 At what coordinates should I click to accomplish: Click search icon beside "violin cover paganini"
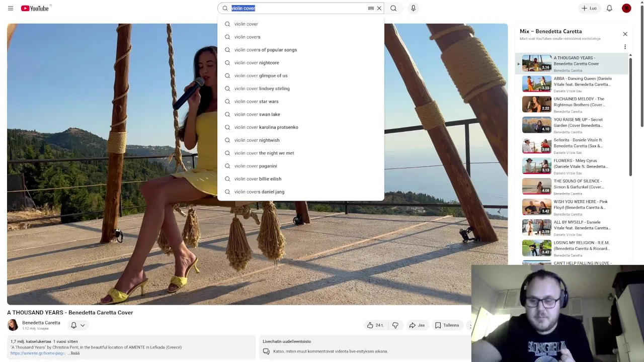pyautogui.click(x=227, y=166)
